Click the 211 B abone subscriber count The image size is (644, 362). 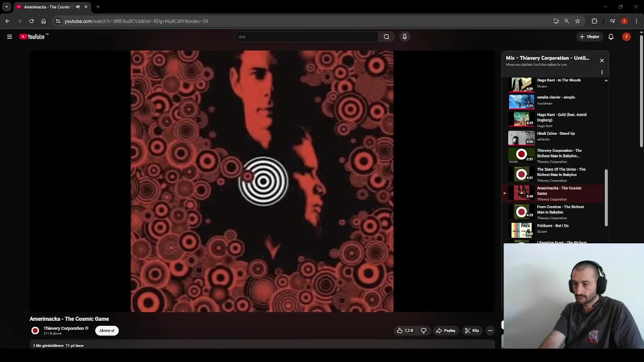[x=52, y=334]
